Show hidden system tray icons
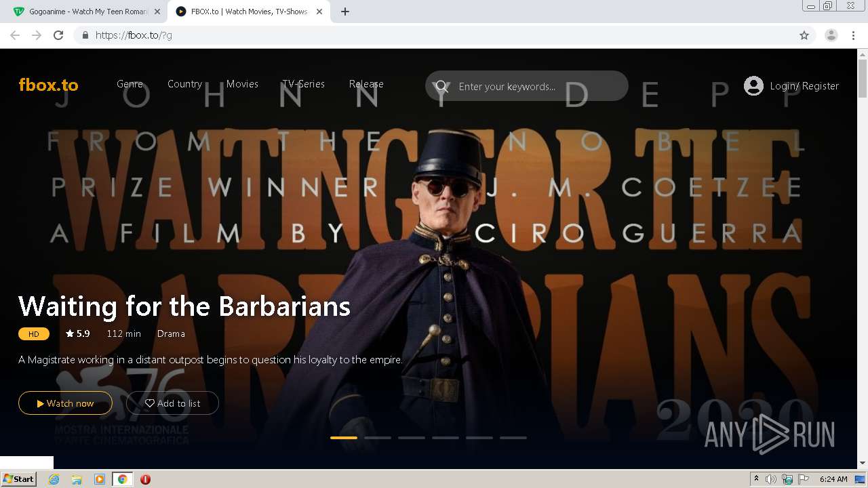Screen dimensions: 868x488 click(756, 479)
